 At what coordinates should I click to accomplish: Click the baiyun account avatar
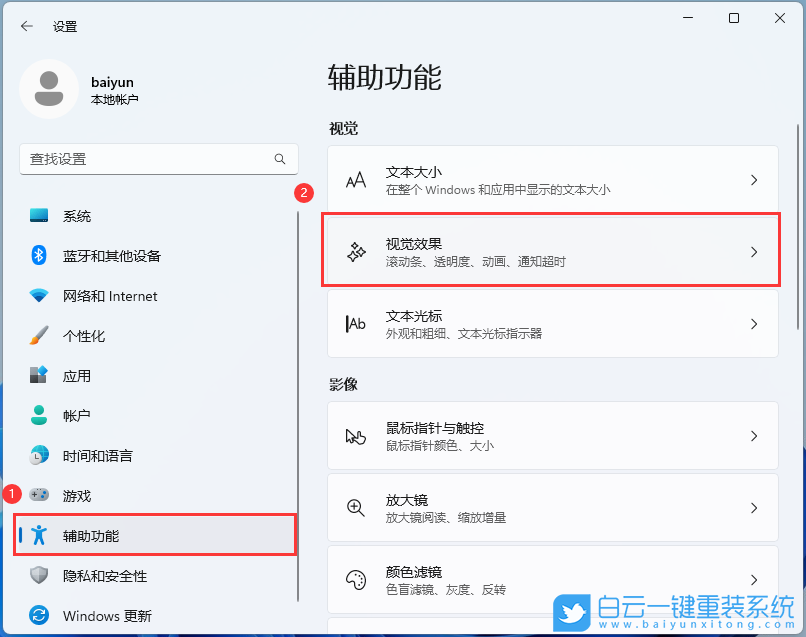(48, 89)
